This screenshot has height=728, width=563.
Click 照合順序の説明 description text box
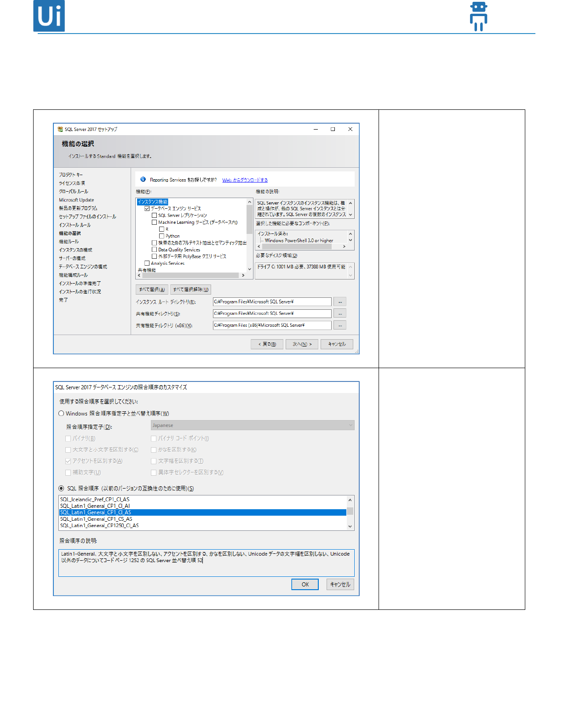(x=207, y=563)
